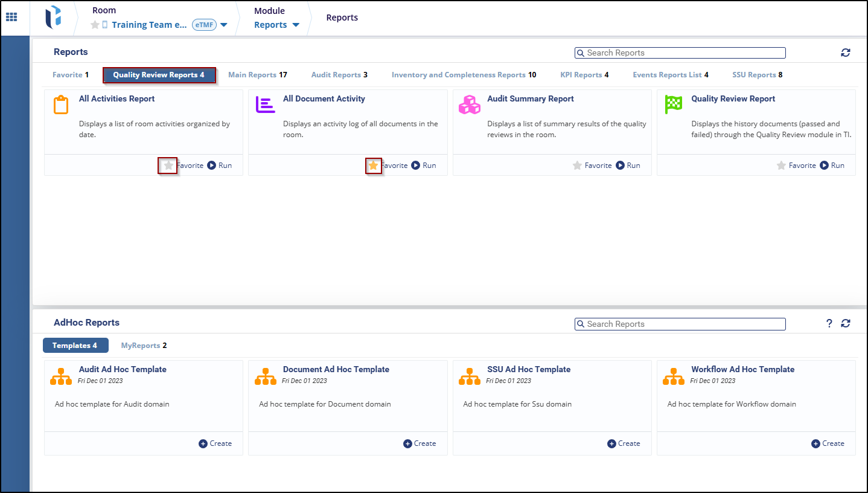The width and height of the screenshot is (868, 493).
Task: Refresh the Reports panel
Action: pyautogui.click(x=846, y=53)
